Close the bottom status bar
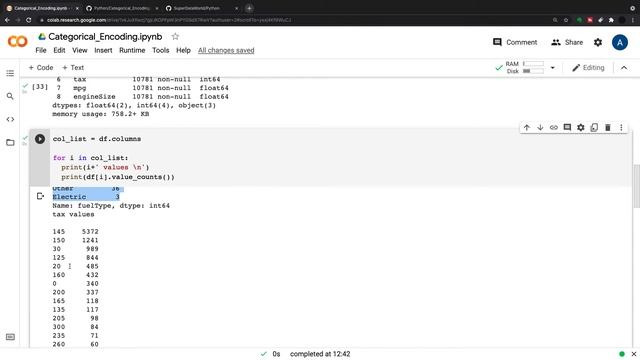The height and width of the screenshot is (360, 640). pos(634,354)
